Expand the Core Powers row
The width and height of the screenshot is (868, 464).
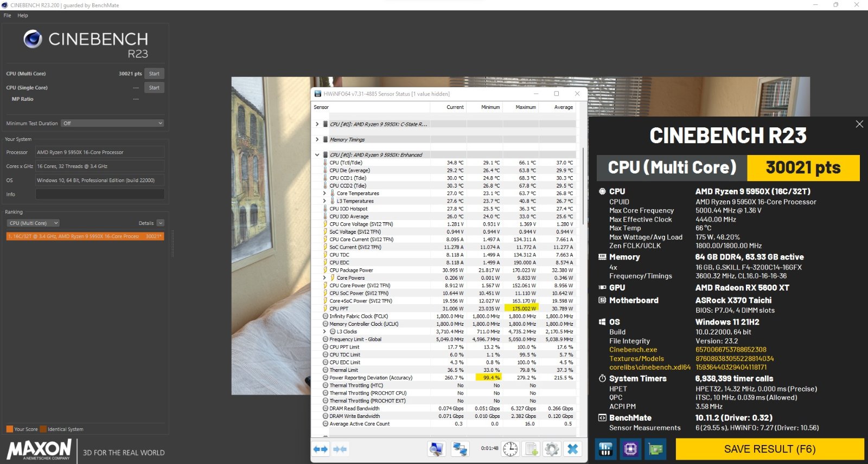325,278
